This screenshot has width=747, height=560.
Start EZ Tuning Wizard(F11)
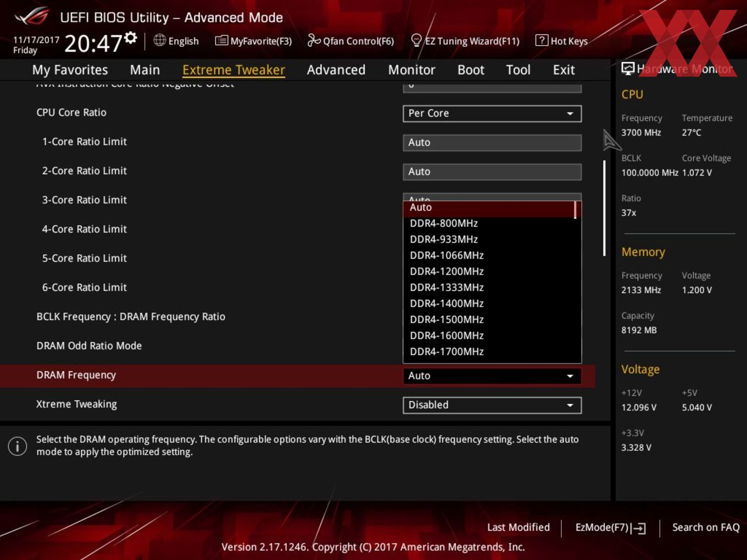tap(465, 41)
